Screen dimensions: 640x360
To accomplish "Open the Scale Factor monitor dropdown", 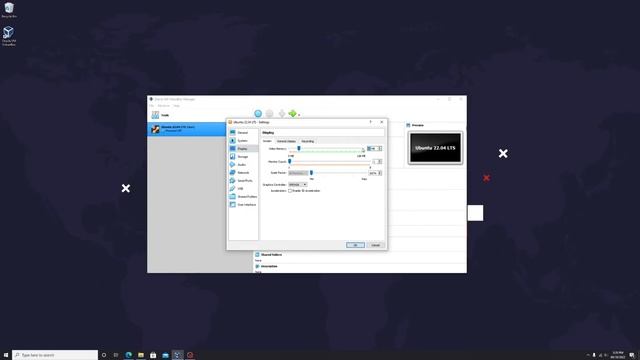I will click(298, 173).
